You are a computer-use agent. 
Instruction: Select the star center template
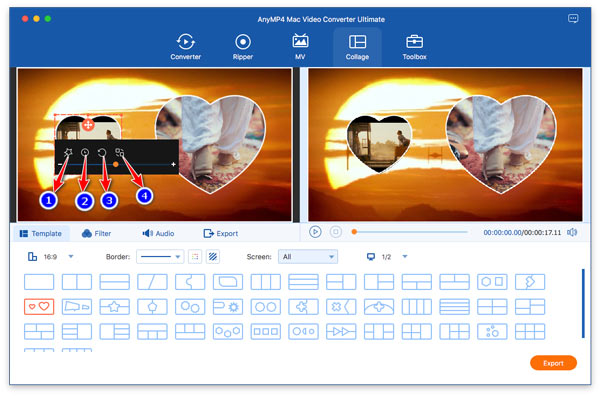click(x=114, y=307)
